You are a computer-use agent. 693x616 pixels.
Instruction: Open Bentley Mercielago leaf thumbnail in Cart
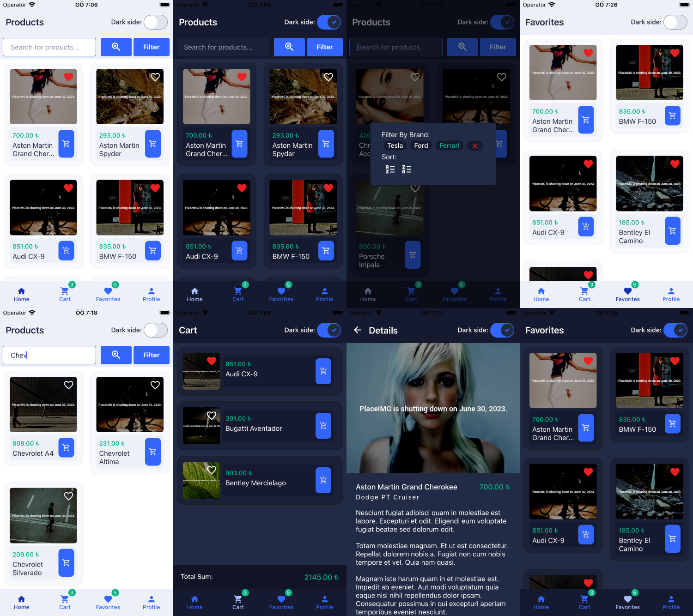[201, 480]
